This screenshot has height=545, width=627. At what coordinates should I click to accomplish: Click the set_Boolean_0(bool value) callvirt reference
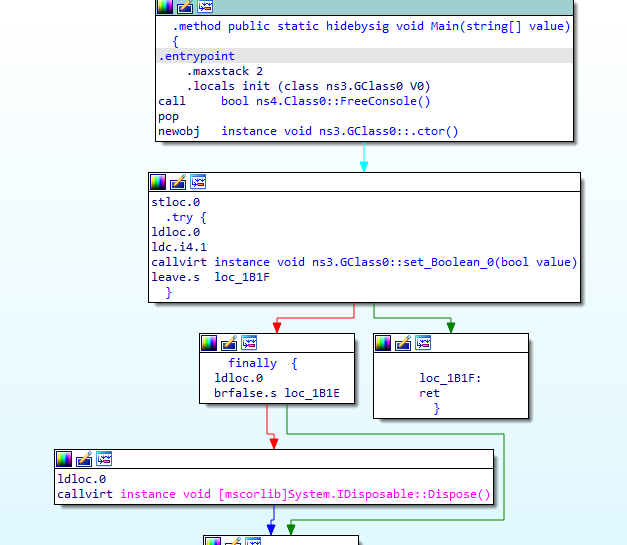[x=396, y=262]
